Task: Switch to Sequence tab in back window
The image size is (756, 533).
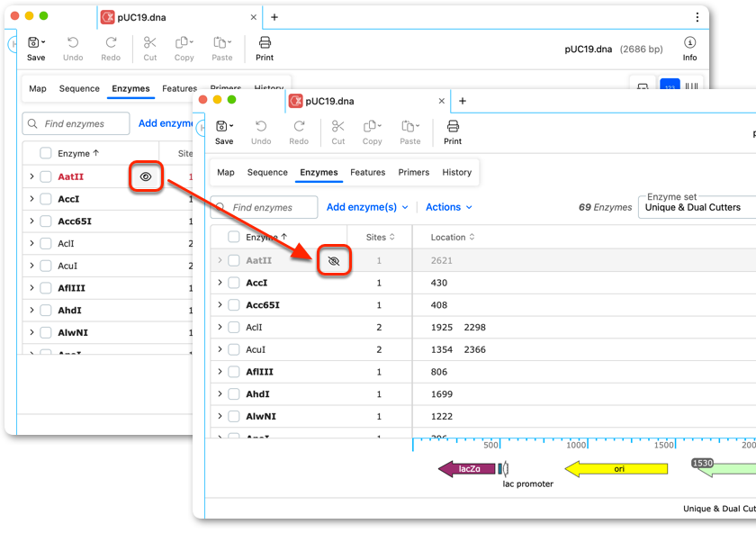Action: pyautogui.click(x=79, y=89)
